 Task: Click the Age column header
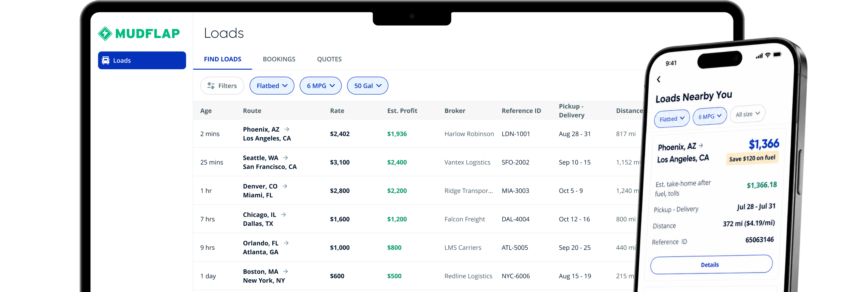206,111
